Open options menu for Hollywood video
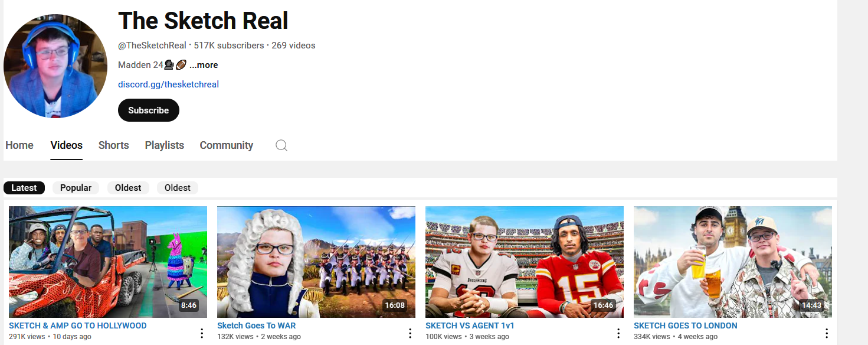This screenshot has height=345, width=868. [x=202, y=333]
